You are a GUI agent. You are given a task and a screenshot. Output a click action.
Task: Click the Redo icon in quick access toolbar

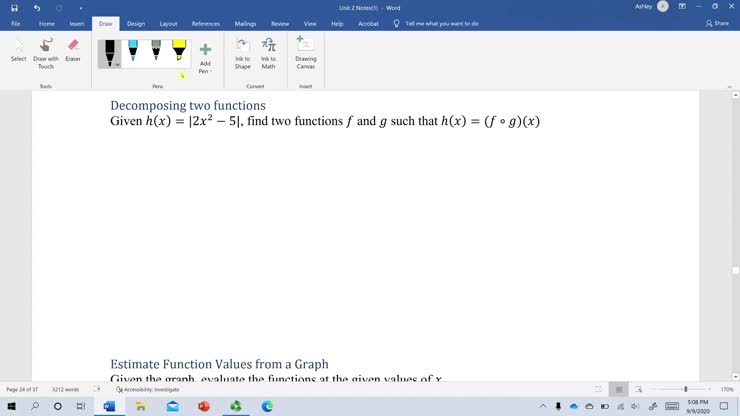[x=59, y=8]
